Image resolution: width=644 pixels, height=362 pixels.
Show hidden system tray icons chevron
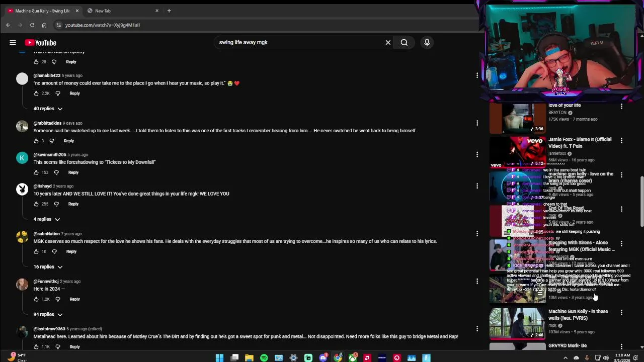coord(565,358)
